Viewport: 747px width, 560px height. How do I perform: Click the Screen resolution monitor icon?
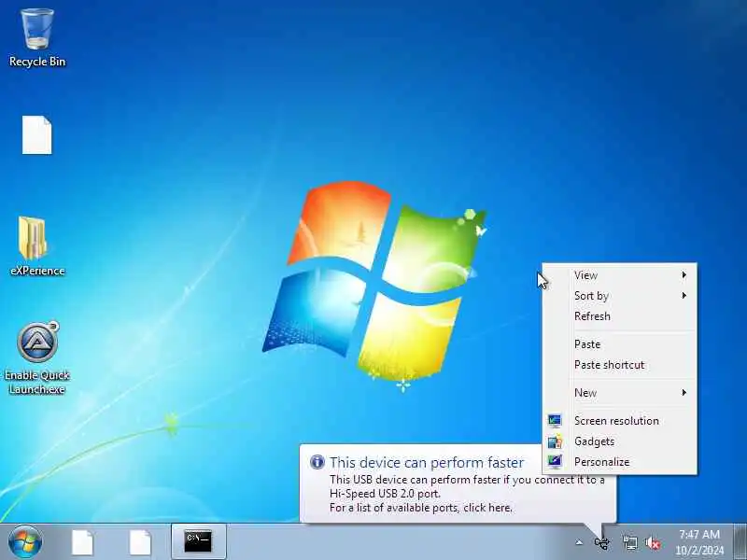tap(555, 421)
